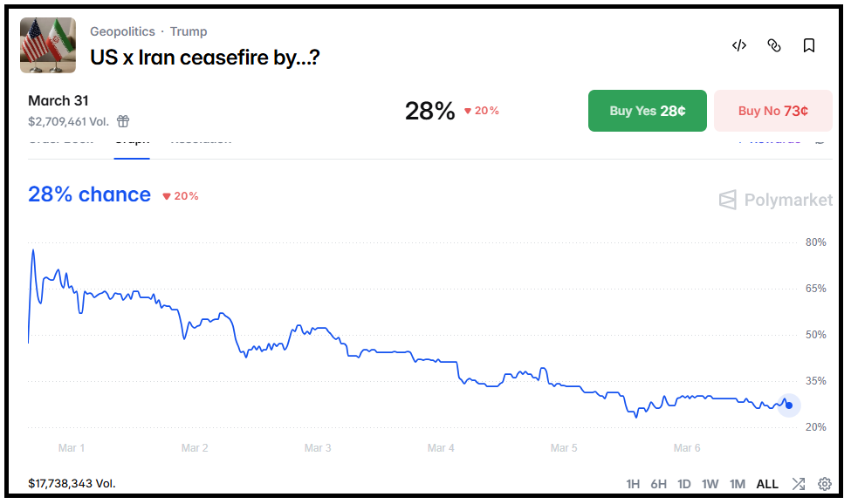Click the crossed-arrows icon beside ALL
Screen dimensions: 851x504
pyautogui.click(x=798, y=484)
